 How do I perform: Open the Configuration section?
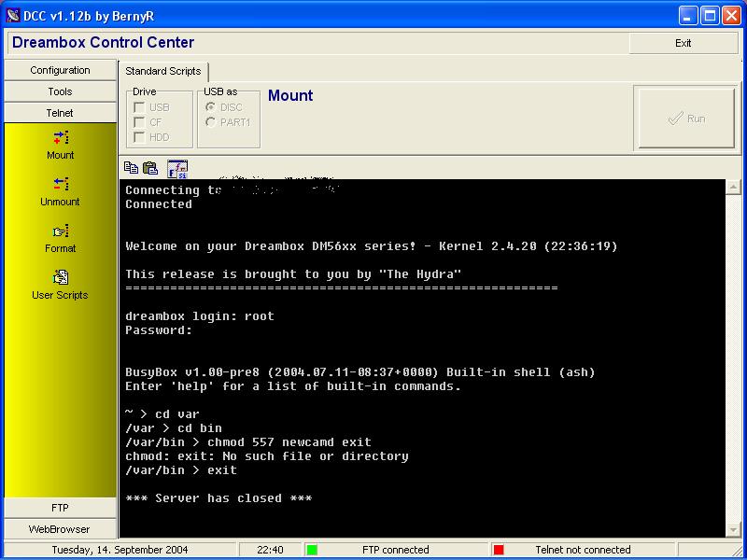60,70
